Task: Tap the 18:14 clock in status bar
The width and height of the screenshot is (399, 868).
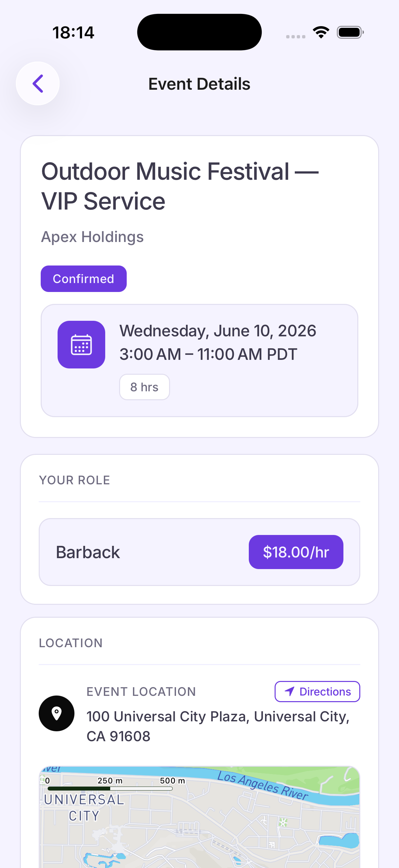Action: (x=73, y=33)
